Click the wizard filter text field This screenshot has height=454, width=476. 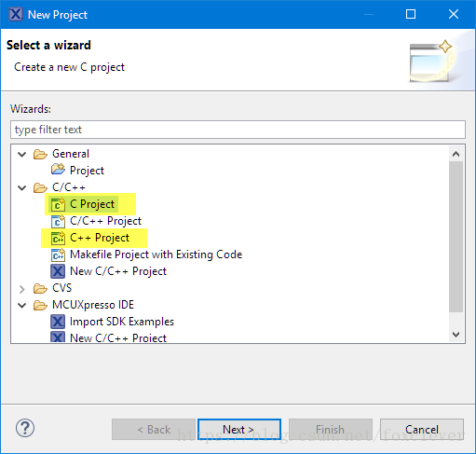point(238,130)
